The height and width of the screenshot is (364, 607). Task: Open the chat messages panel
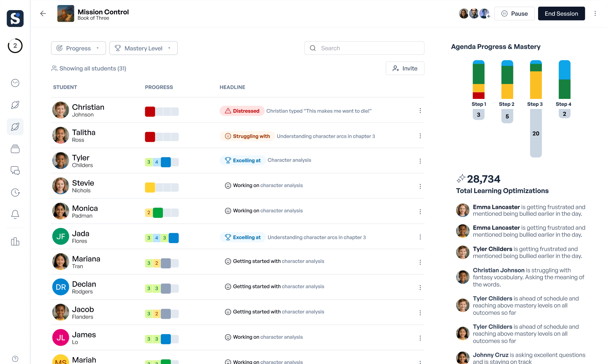click(x=15, y=170)
